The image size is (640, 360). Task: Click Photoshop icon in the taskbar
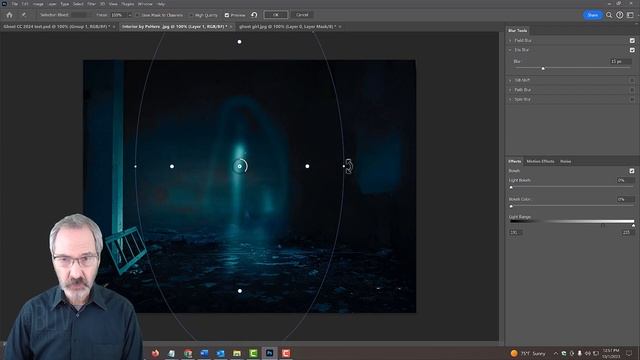coord(269,353)
